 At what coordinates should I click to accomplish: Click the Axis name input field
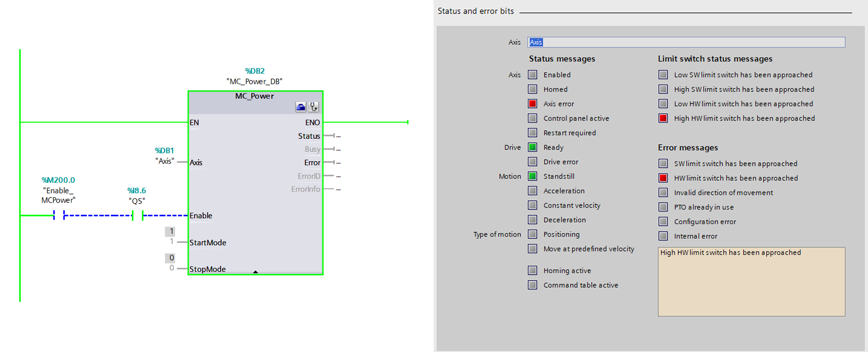686,42
